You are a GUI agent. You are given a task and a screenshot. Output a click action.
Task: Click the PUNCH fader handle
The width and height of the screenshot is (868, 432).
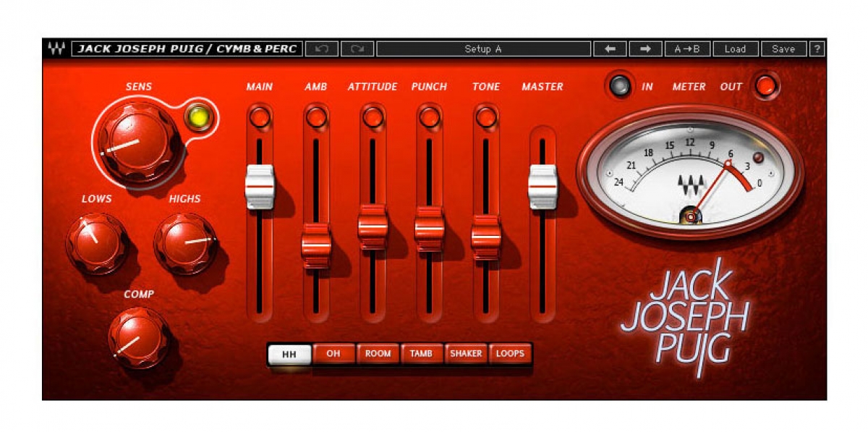[x=429, y=229]
